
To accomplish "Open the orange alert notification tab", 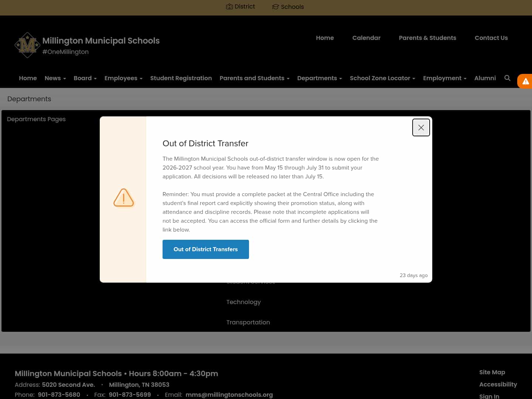I will click(525, 81).
